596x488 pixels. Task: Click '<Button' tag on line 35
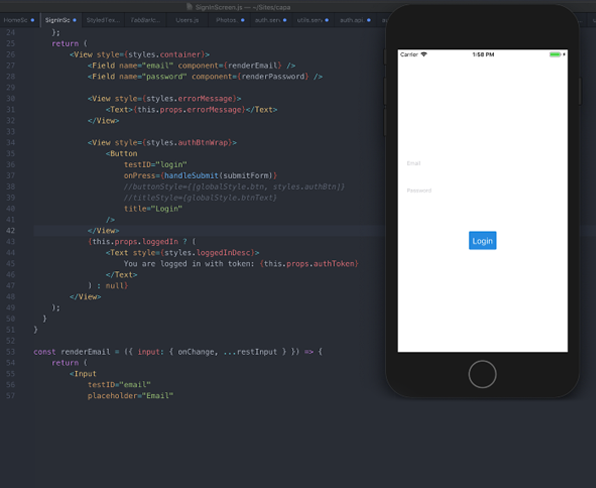(122, 154)
